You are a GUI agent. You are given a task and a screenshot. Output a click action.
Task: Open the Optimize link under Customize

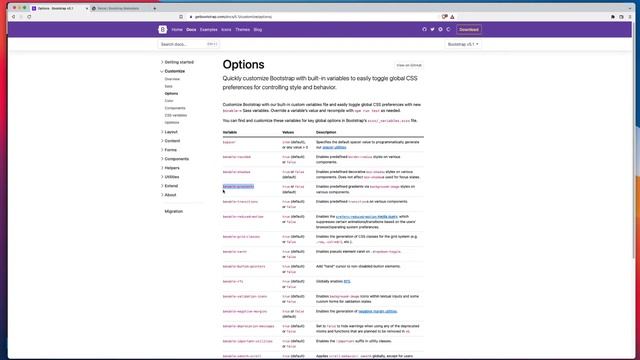(x=172, y=122)
